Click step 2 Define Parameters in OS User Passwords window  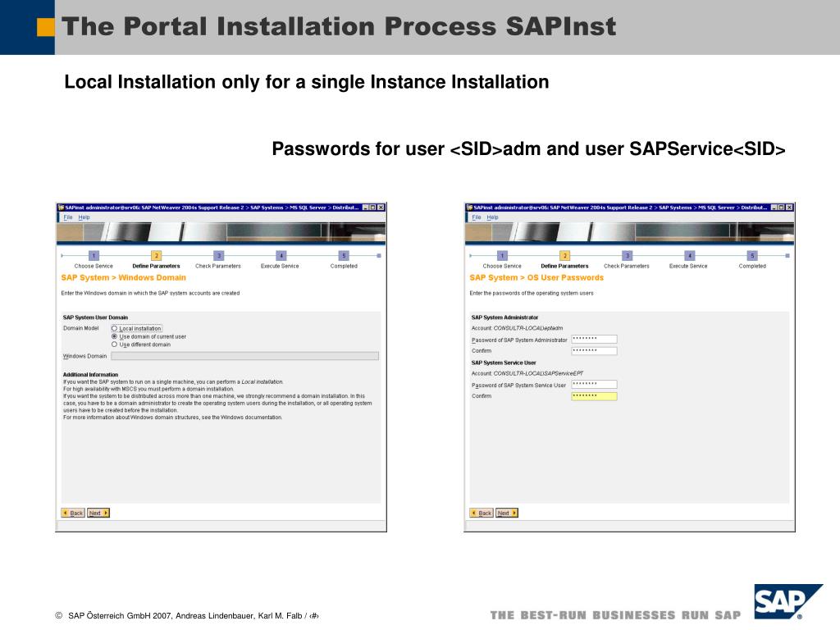[564, 256]
